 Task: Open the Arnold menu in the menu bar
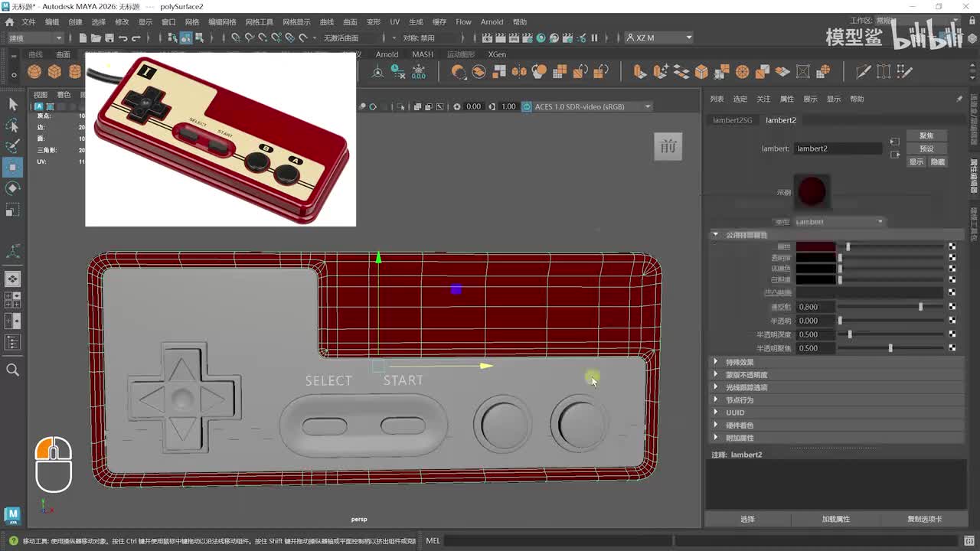[492, 22]
